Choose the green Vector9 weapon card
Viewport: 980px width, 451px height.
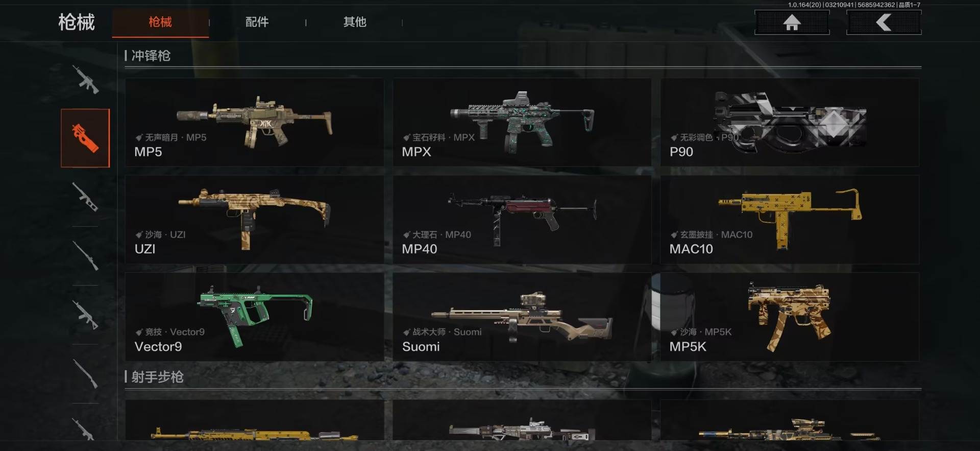pos(254,317)
